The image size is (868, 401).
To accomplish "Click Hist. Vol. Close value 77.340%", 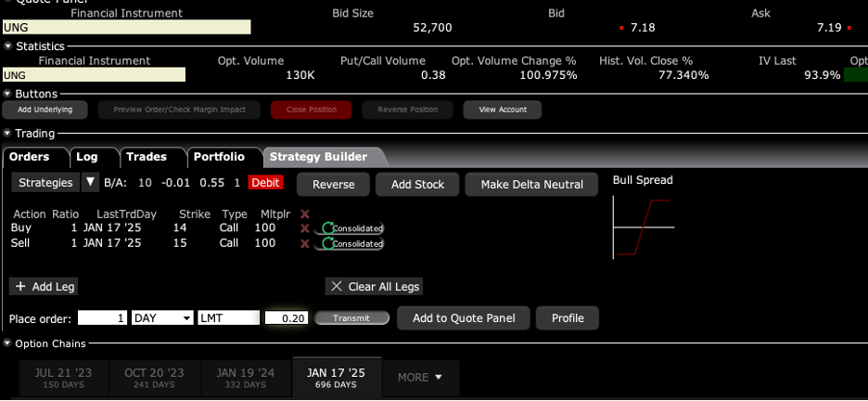I will 683,75.
